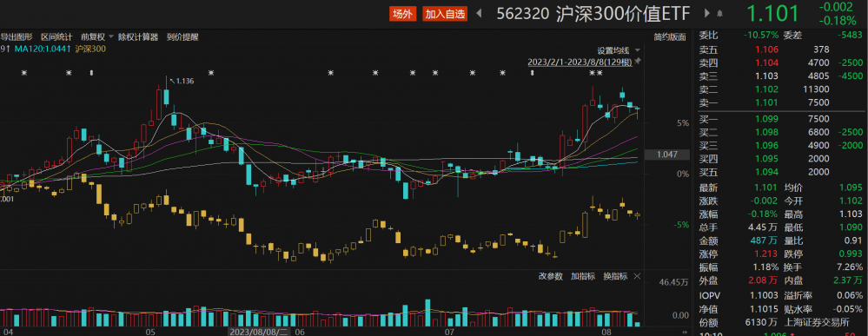The height and width of the screenshot is (336, 868).
Task: Click the 今开 value 1.102
Action: [851, 201]
